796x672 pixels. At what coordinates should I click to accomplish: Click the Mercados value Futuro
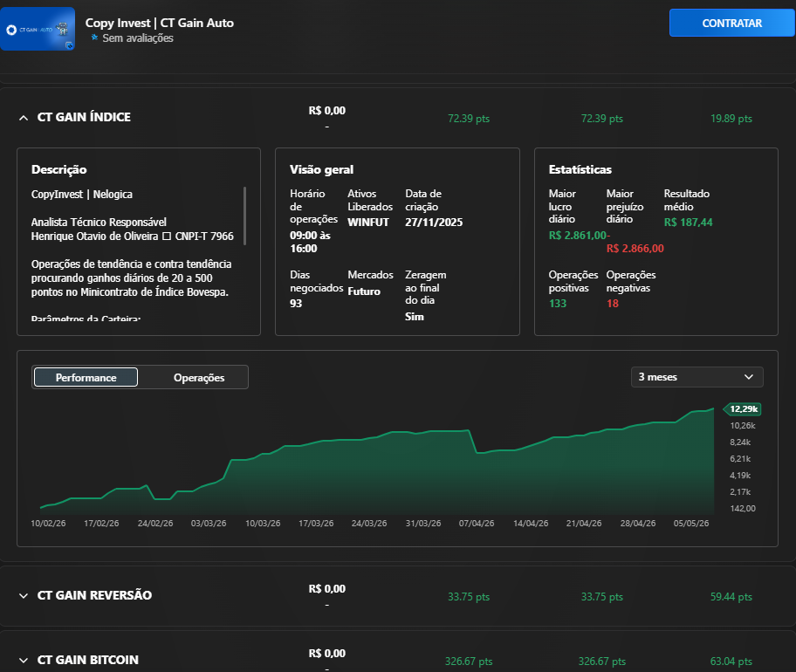pos(364,291)
